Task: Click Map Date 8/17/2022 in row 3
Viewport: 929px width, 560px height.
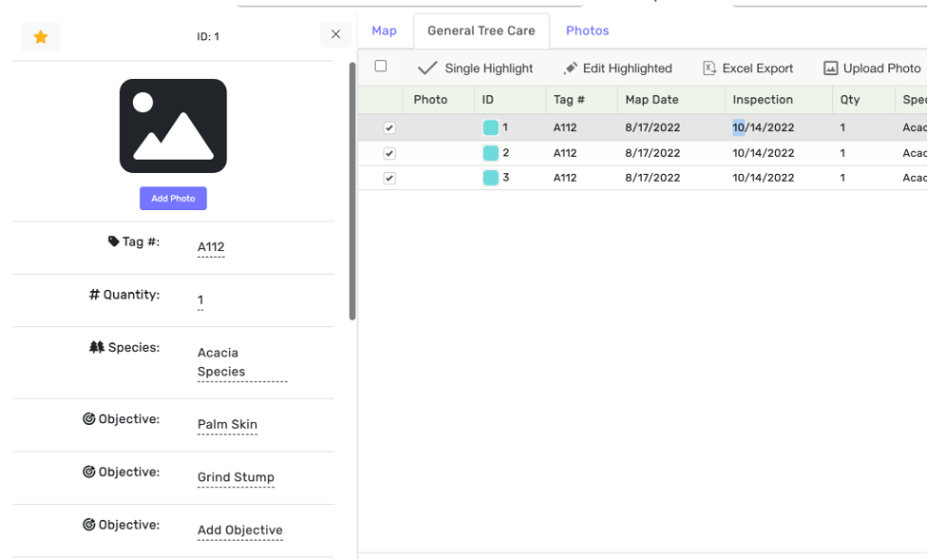Action: pyautogui.click(x=652, y=178)
